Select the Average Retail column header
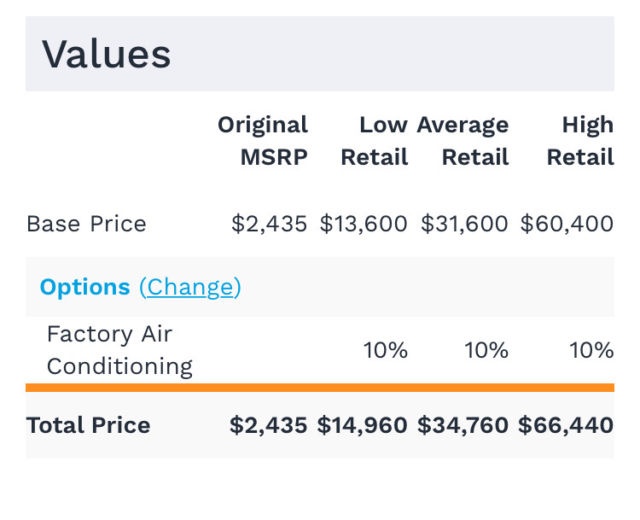 [463, 141]
